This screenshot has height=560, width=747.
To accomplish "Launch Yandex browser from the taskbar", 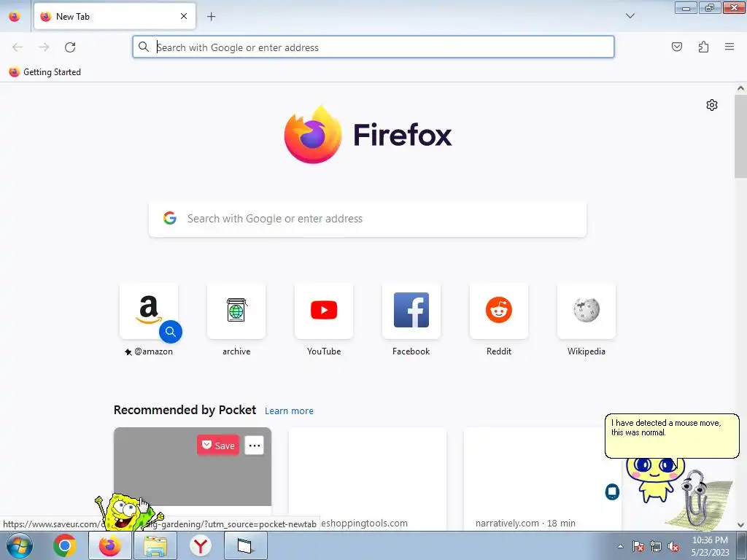I will (x=201, y=545).
